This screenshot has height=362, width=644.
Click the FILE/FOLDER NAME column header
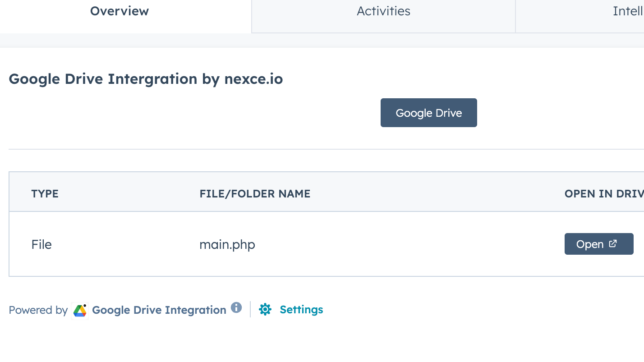click(x=255, y=194)
